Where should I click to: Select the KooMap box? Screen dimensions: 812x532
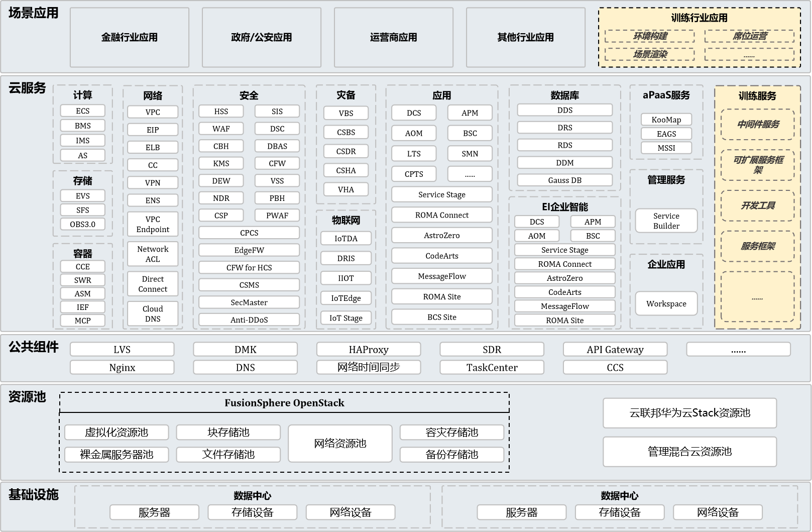[x=666, y=120]
